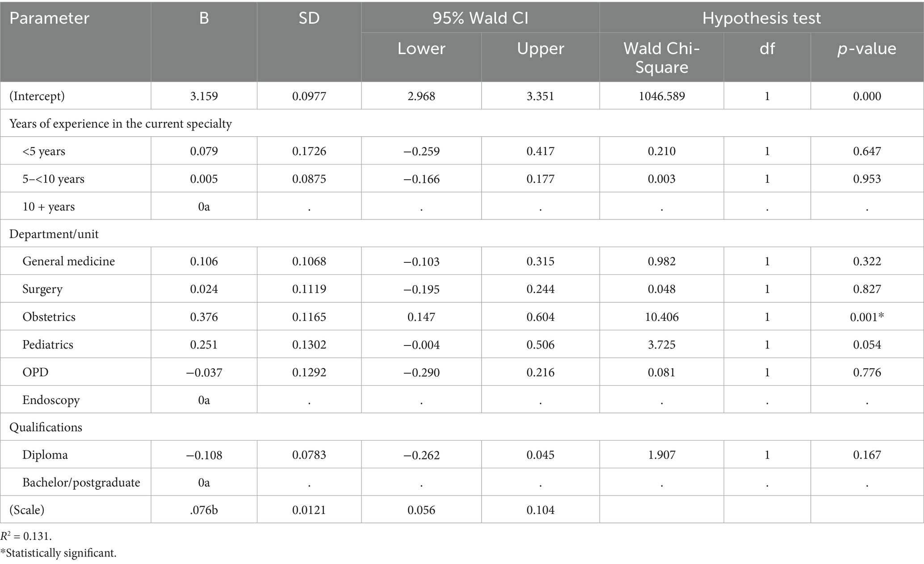Screen dimensions: 924x564
Task: Click the Qualifications section heading
Action: (x=46, y=427)
